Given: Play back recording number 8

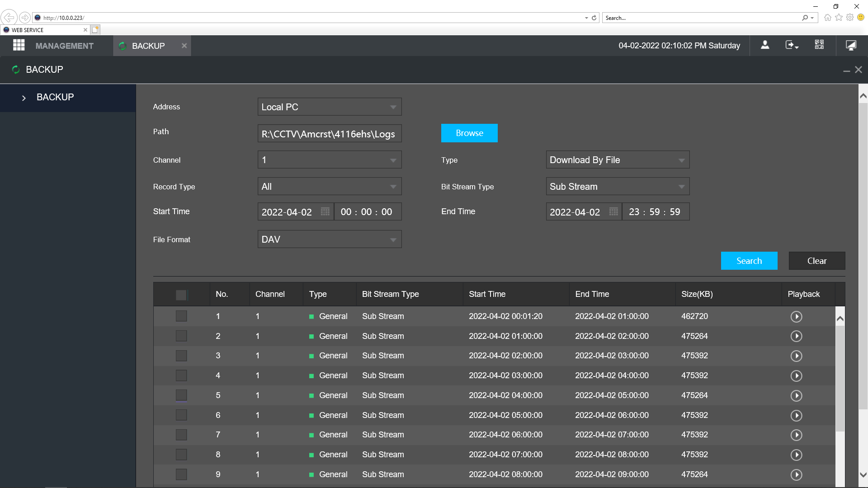Looking at the screenshot, I should 796,455.
